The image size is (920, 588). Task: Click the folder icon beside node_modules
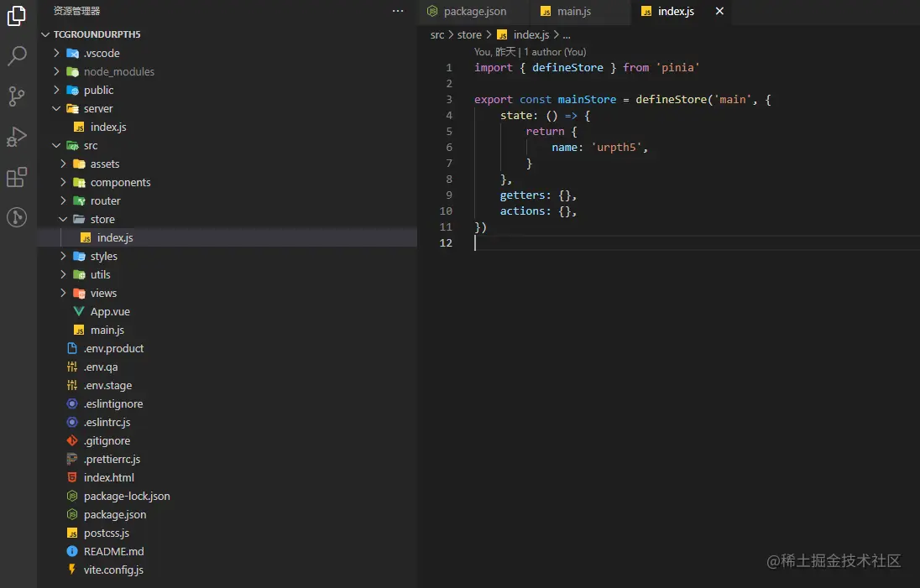click(72, 71)
